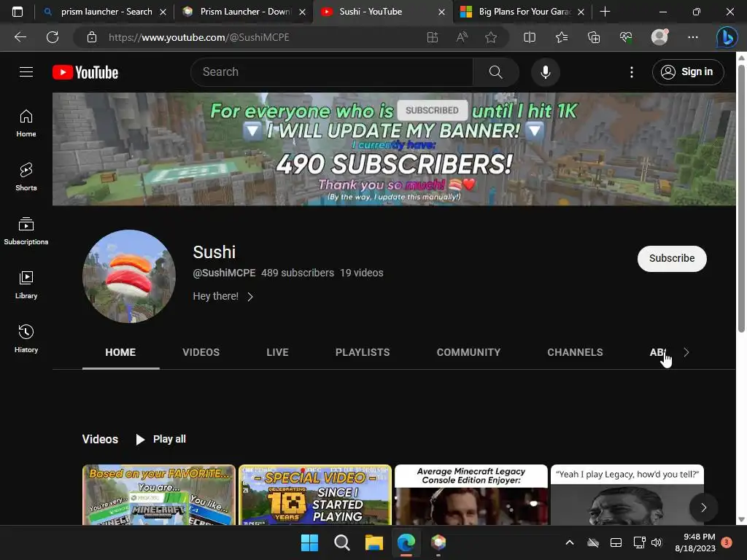Open the PLAYLISTS tab
This screenshot has width=747, height=560.
363,352
